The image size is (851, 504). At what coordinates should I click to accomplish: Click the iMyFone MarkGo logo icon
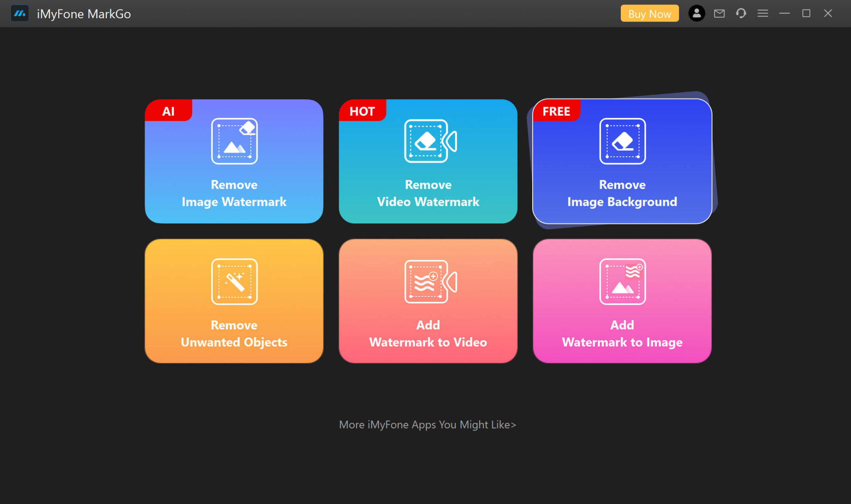click(20, 14)
